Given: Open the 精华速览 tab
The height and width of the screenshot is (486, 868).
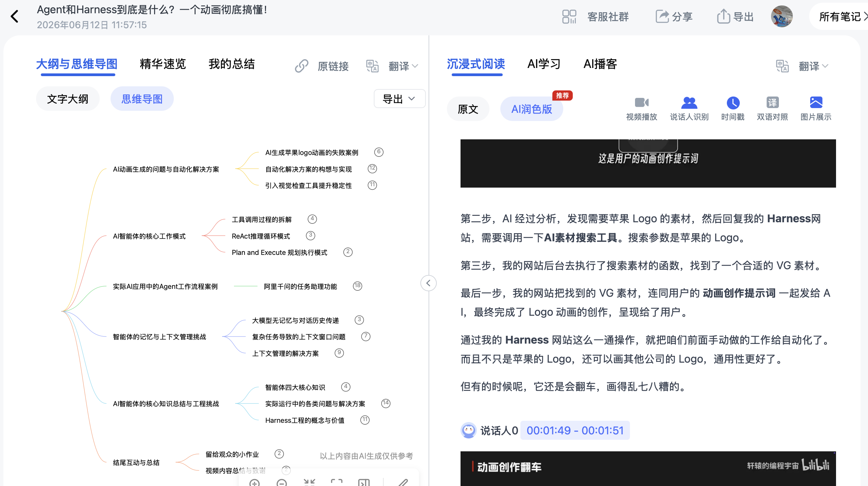Looking at the screenshot, I should click(x=163, y=64).
